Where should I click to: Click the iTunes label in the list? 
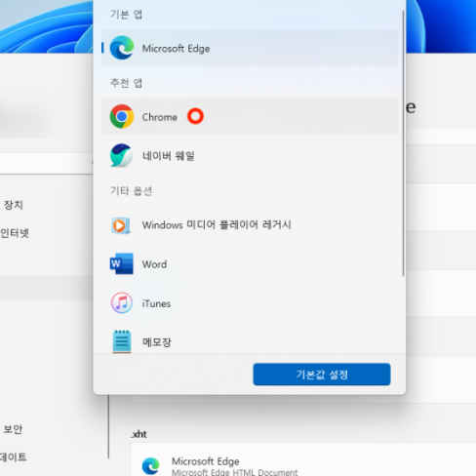point(156,303)
